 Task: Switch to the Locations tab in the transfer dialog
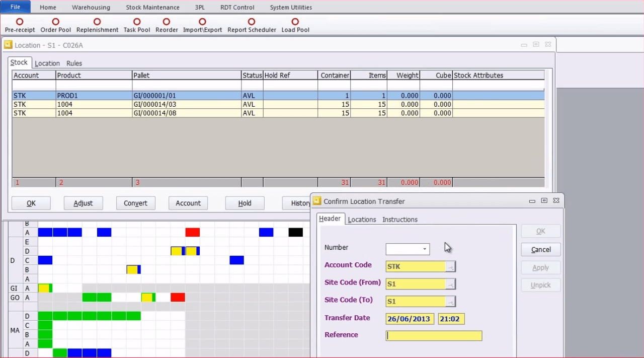[x=362, y=220]
